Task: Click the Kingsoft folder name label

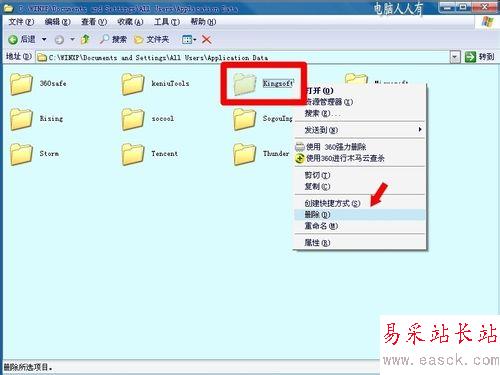Action: [x=278, y=83]
